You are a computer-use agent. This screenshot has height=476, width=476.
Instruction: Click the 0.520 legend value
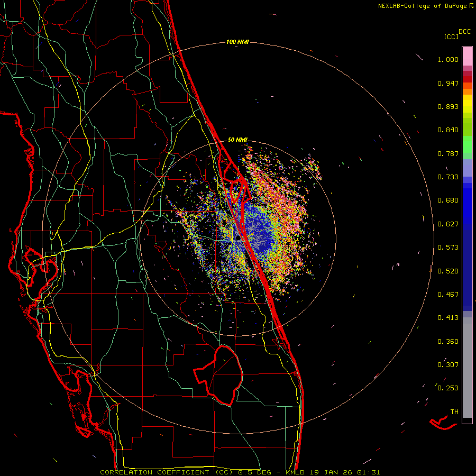click(x=448, y=271)
